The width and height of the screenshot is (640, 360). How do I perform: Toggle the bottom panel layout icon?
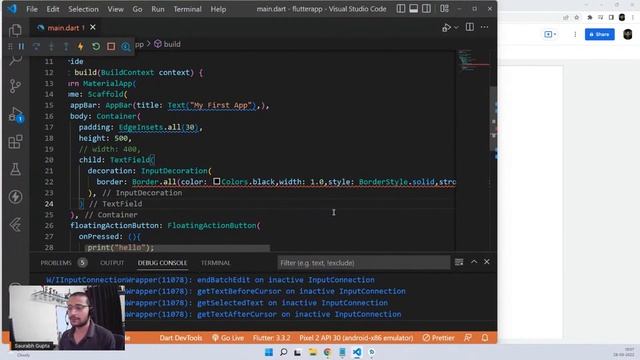tap(413, 9)
